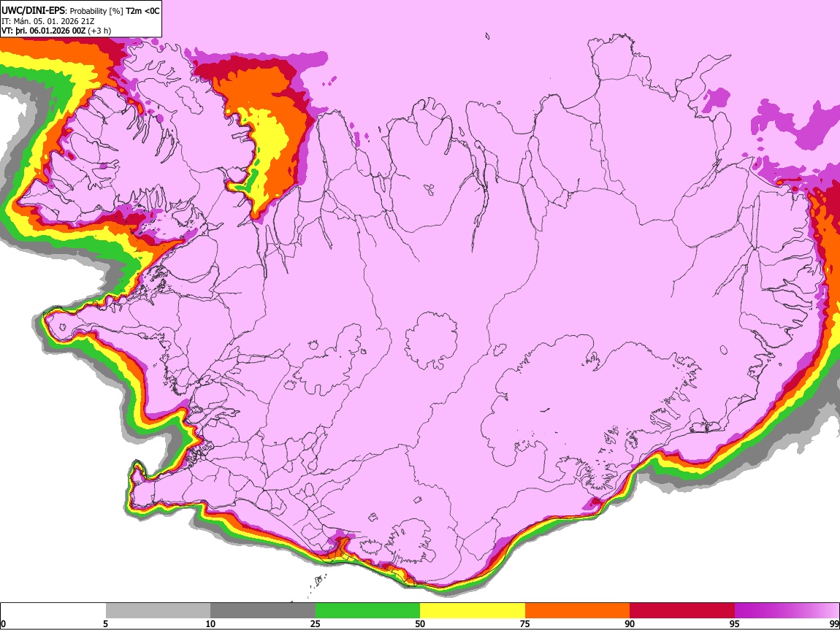Click the 'T2m <0C' parameter label
The image size is (840, 630).
click(x=142, y=11)
